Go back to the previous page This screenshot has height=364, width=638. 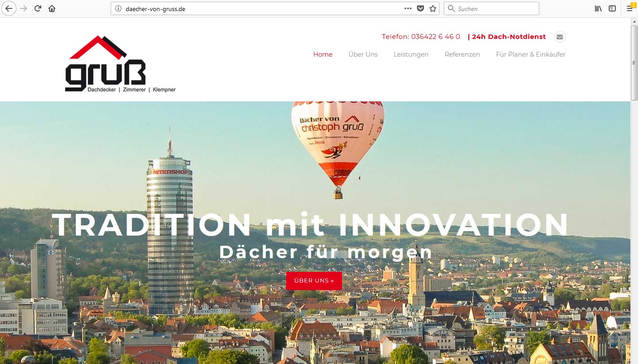[9, 8]
